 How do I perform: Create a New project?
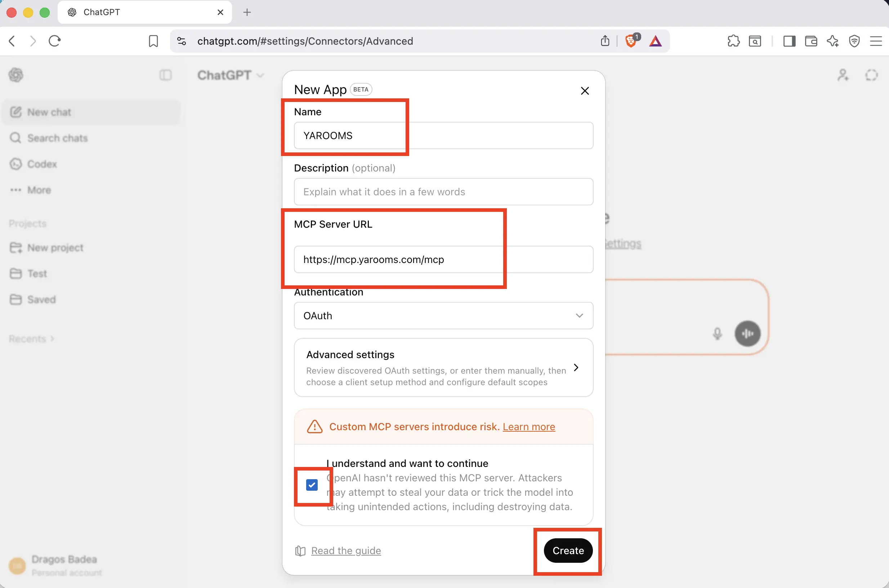coord(55,248)
